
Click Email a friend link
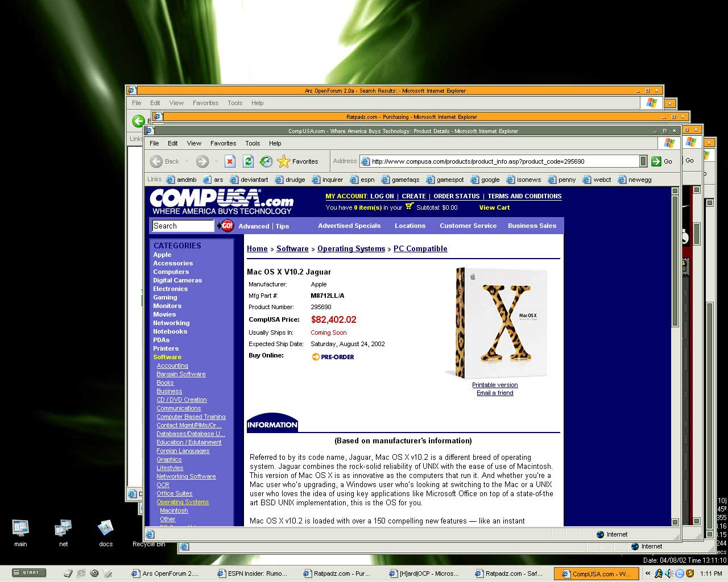point(495,393)
